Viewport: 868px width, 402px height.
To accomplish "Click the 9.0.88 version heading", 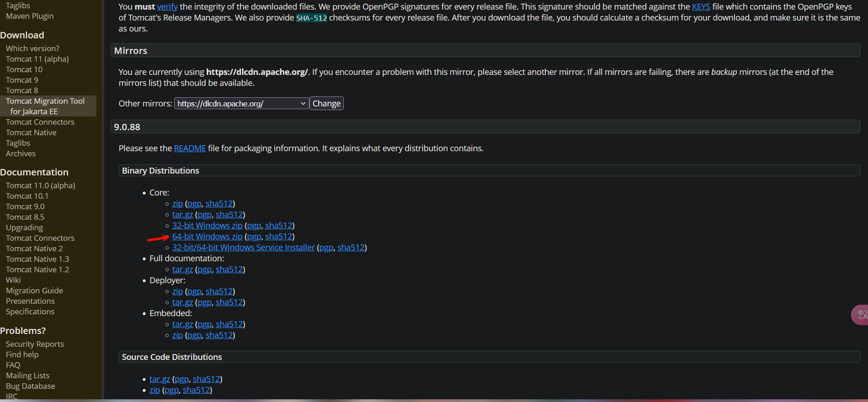I will pos(127,127).
